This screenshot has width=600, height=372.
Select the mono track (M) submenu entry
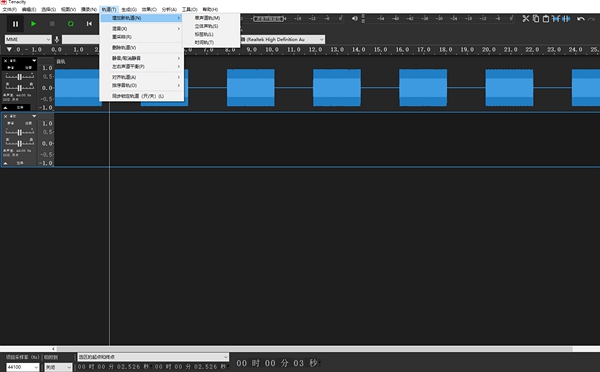211,18
